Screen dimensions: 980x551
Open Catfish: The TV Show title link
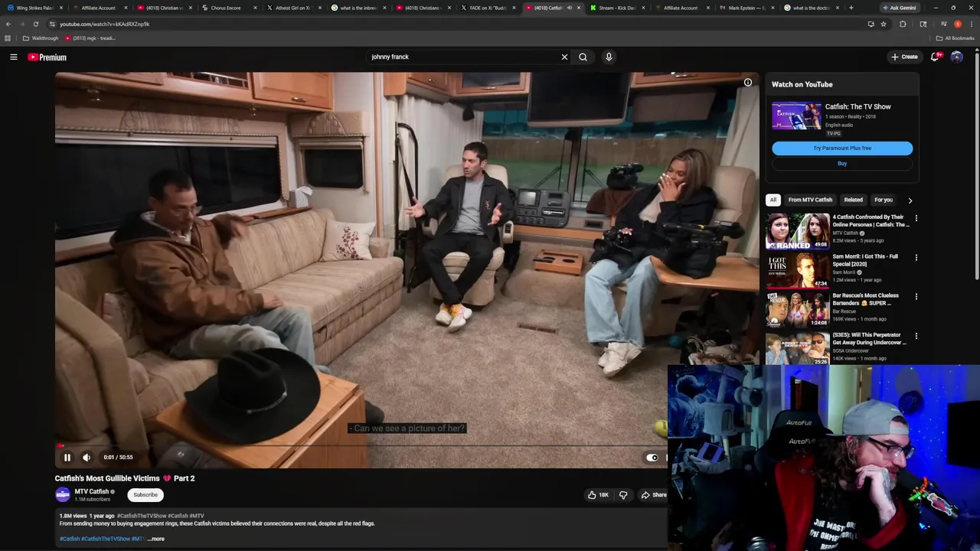click(857, 106)
